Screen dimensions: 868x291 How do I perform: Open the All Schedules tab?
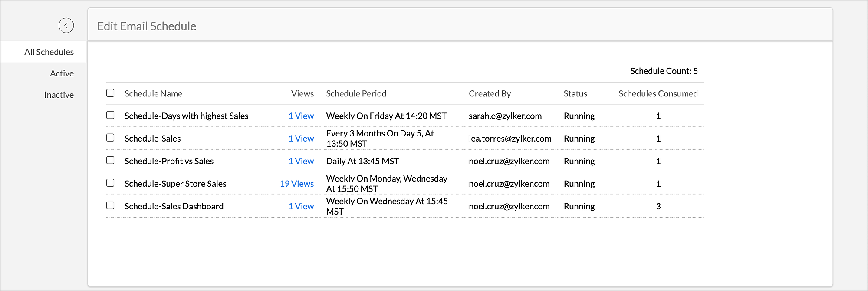tap(49, 52)
